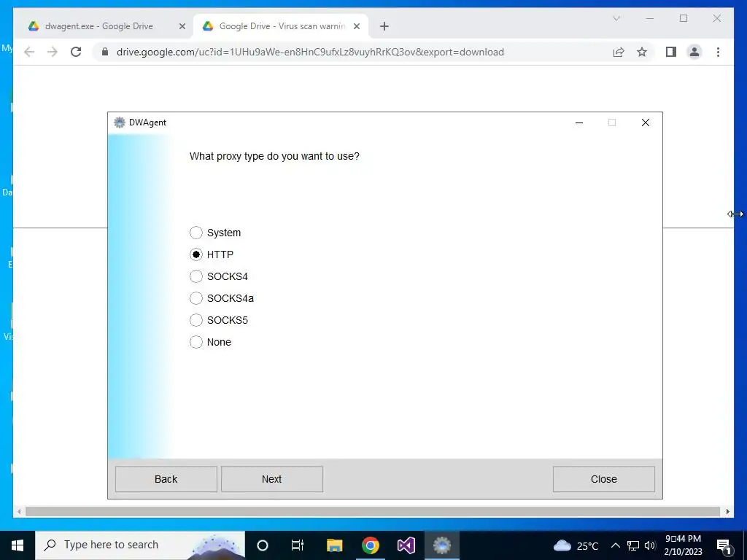The height and width of the screenshot is (560, 747).
Task: Click the horizontal scrollbar in Chrome
Action: click(x=373, y=511)
